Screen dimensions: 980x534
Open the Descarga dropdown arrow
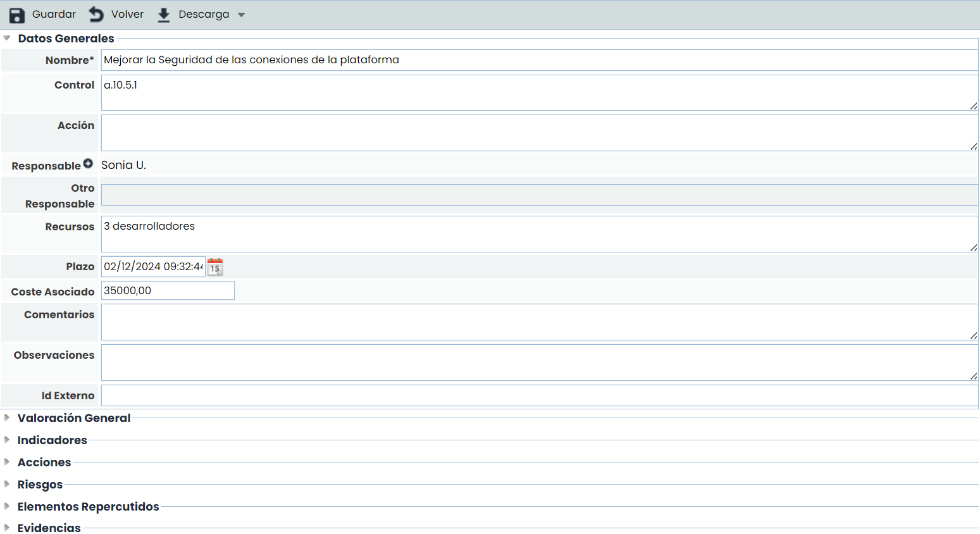click(241, 15)
